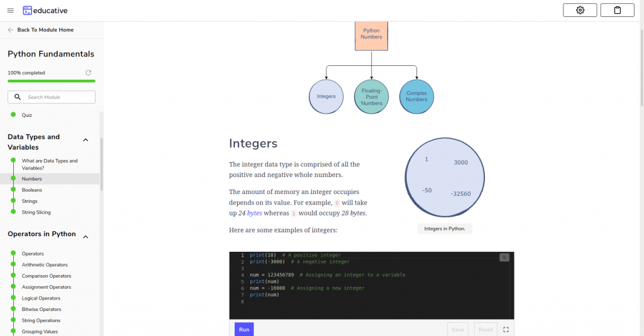
Task: Click the Python Numbers diagram box
Action: click(x=371, y=36)
